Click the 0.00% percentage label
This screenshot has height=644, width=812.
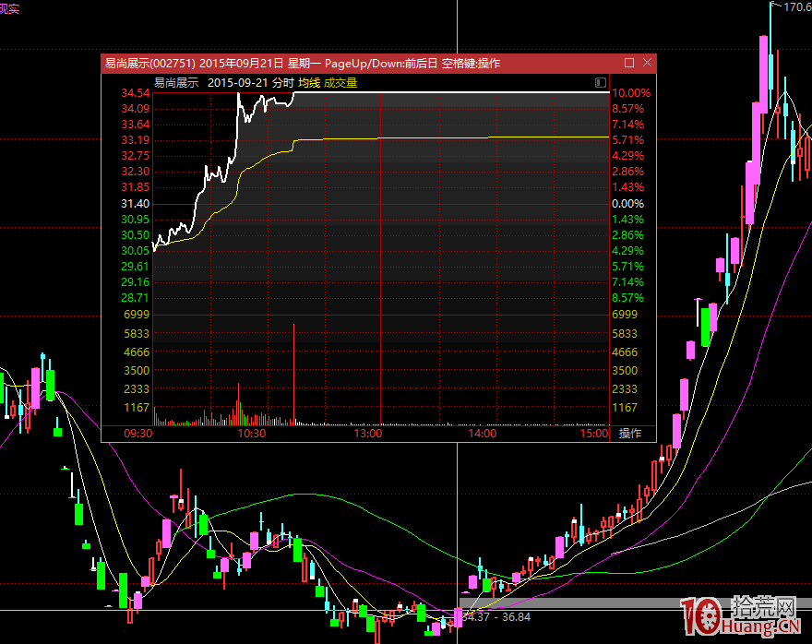(627, 204)
